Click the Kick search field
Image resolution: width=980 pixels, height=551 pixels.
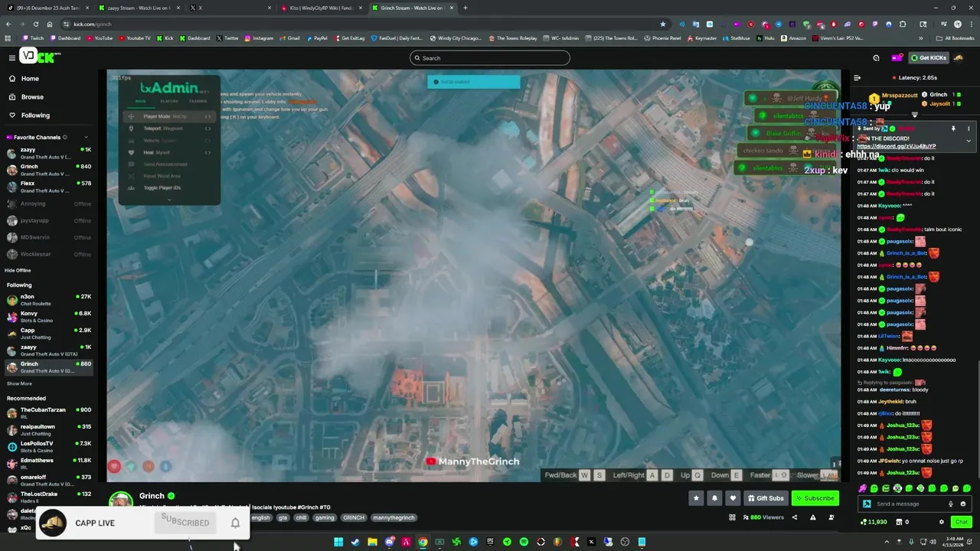point(490,58)
